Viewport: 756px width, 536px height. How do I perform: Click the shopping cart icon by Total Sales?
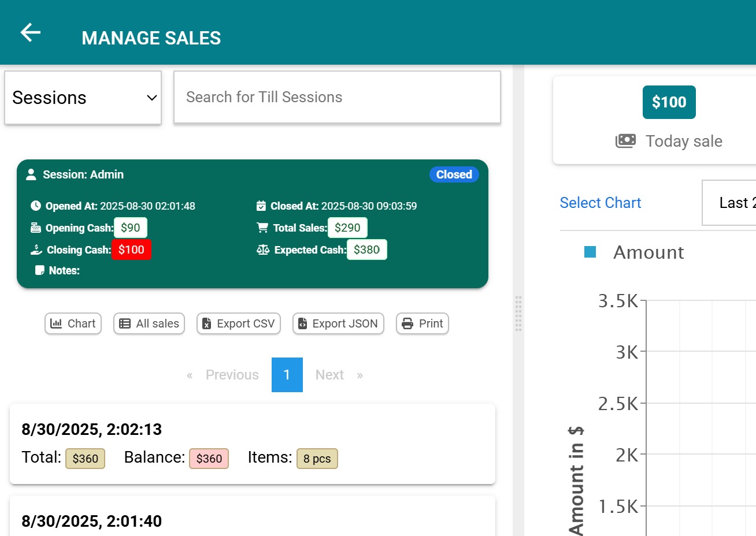coord(262,228)
